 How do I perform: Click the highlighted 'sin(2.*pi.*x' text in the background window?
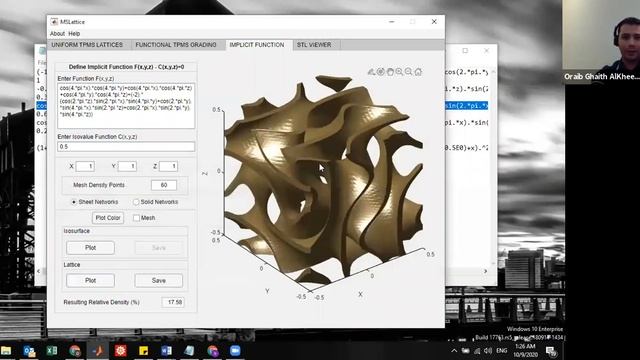pos(466,106)
